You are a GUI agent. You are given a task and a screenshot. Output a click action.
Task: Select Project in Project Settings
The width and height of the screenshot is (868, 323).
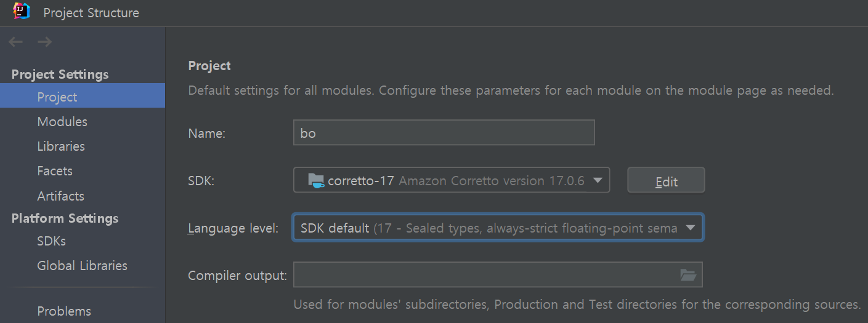pyautogui.click(x=57, y=97)
